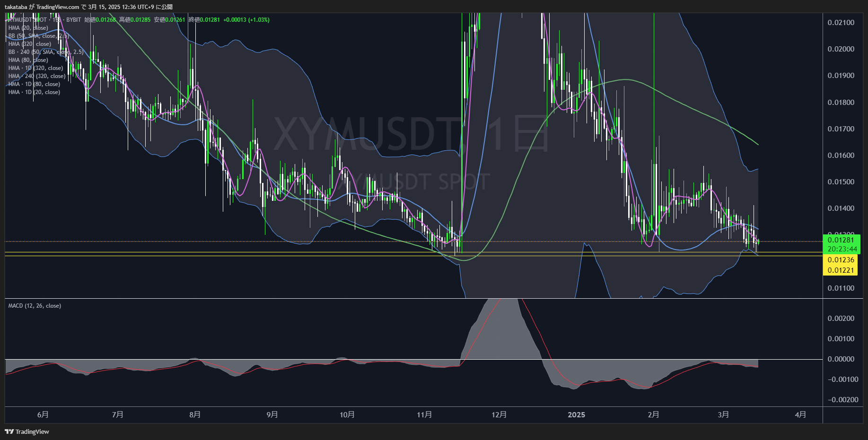Select the BB · 240 (50, SMA, close, 2.5) entry
Screen dimensions: 868x440
click(x=45, y=52)
